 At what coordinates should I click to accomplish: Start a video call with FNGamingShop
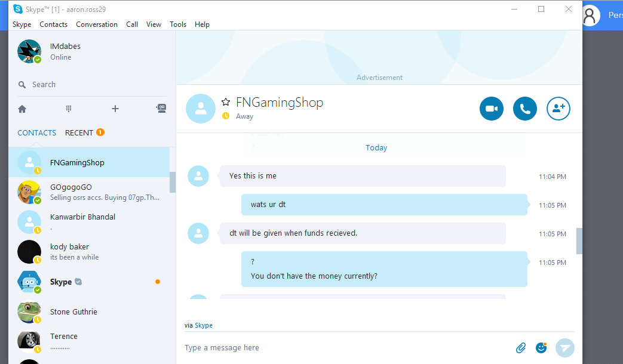point(491,109)
